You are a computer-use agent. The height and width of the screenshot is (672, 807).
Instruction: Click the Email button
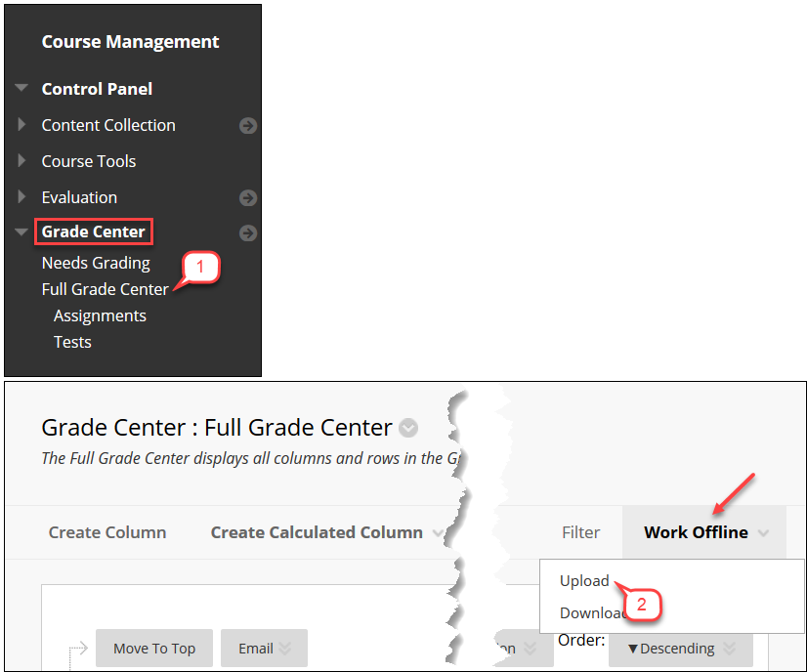pyautogui.click(x=264, y=649)
